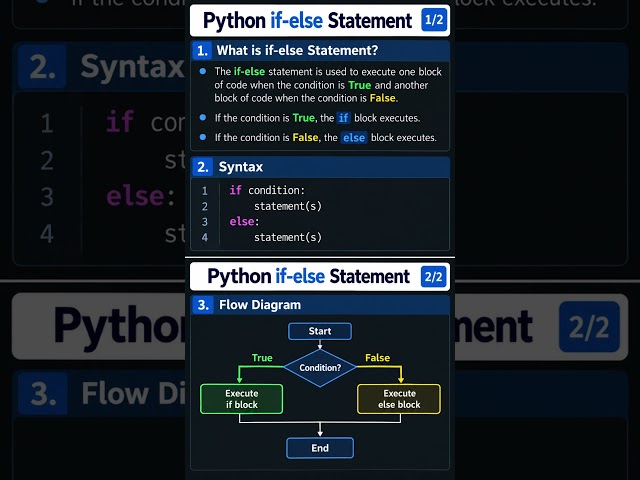Click the large blurred 'if' keyword in the background
640x480 pixels.
pos(120,121)
